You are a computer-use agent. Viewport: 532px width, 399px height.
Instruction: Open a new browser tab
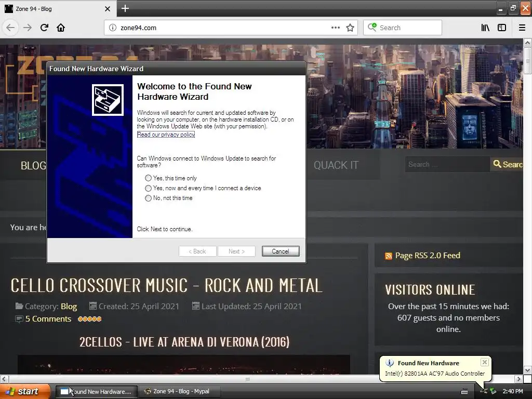125,8
